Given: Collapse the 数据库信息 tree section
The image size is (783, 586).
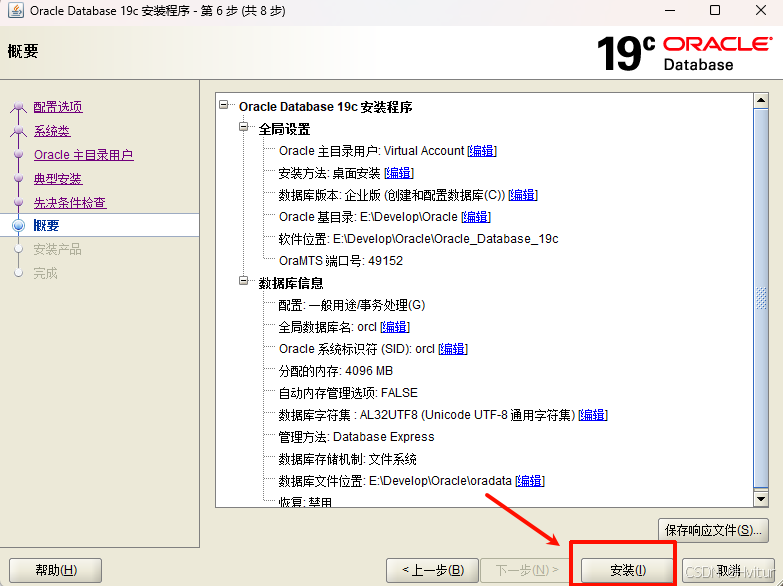Looking at the screenshot, I should (x=244, y=281).
